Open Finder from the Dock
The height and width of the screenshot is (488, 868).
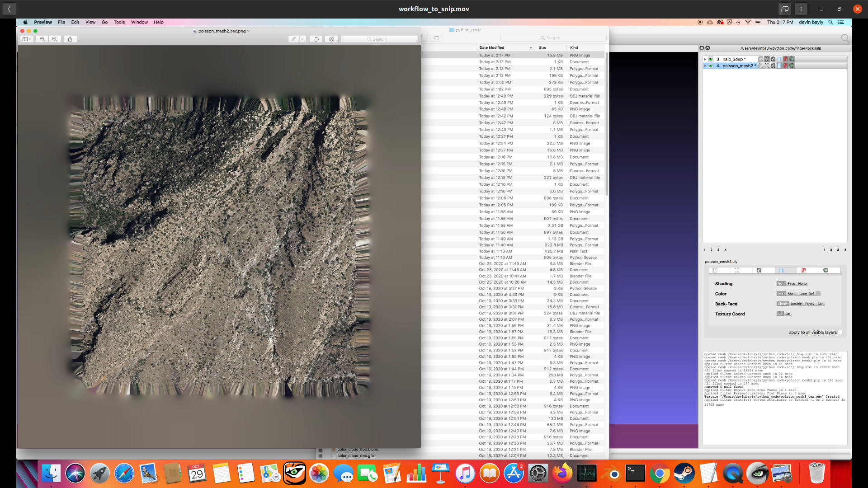[x=51, y=474]
